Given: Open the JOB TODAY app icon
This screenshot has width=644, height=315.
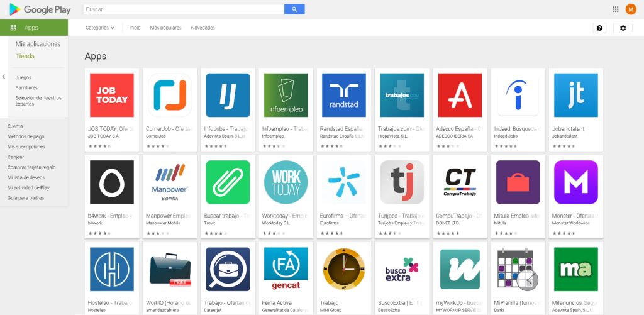Looking at the screenshot, I should (111, 96).
